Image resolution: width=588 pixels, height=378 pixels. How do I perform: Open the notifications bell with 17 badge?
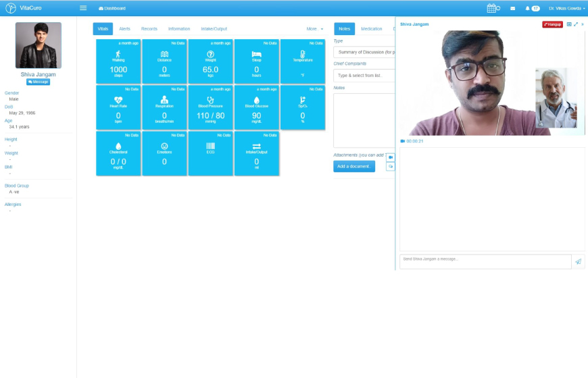pos(532,8)
